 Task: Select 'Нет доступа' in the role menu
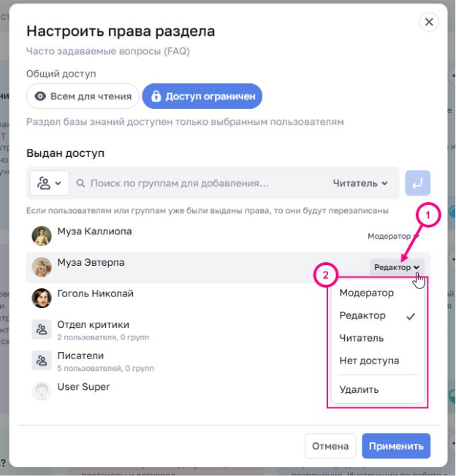point(369,361)
